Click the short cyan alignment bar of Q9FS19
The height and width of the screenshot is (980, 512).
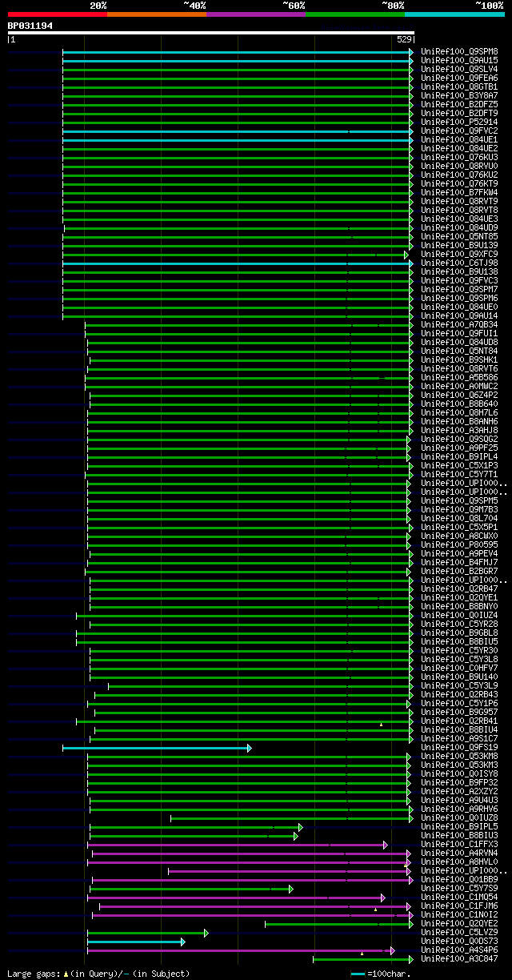(156, 748)
